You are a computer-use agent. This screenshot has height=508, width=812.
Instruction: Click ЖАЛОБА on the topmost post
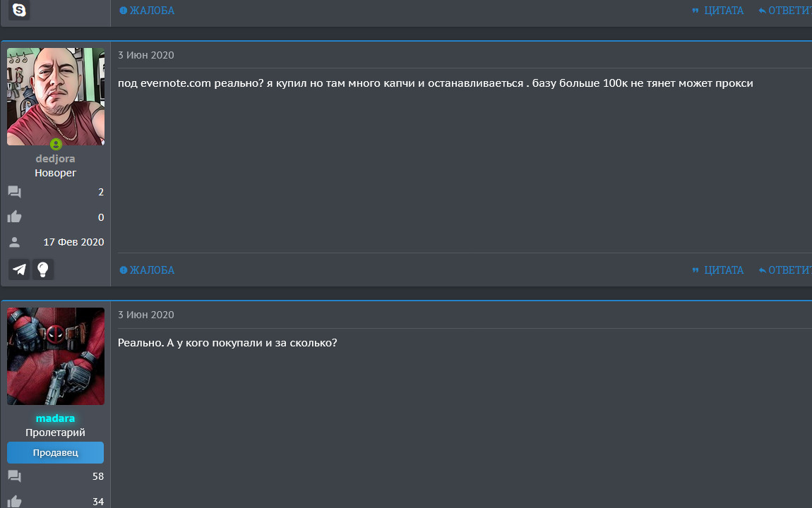(147, 11)
